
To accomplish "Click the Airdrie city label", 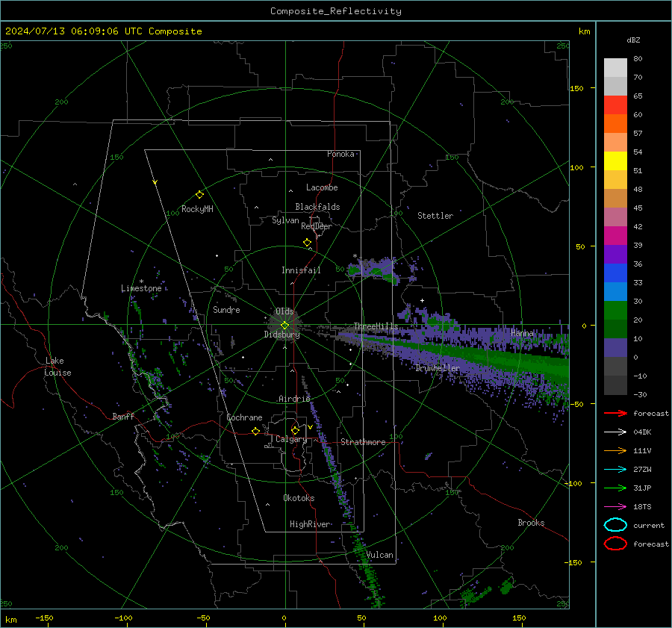I will click(x=294, y=399).
